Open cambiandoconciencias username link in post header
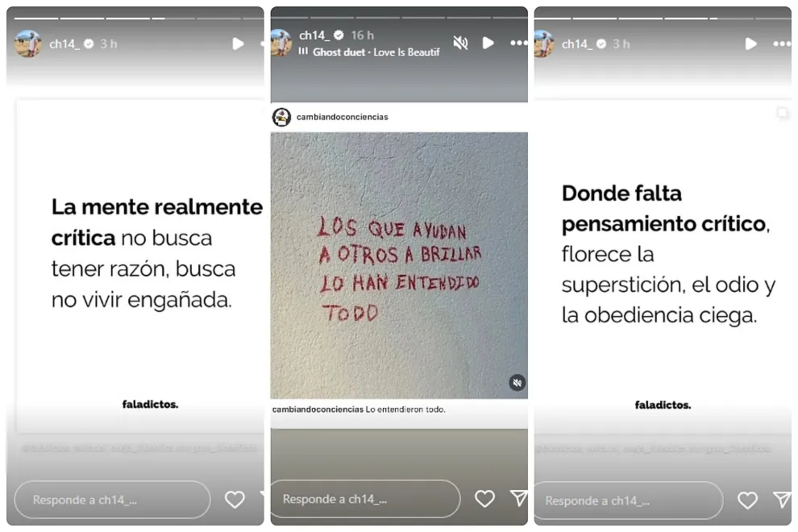The height and width of the screenshot is (532, 798). pyautogui.click(x=342, y=117)
